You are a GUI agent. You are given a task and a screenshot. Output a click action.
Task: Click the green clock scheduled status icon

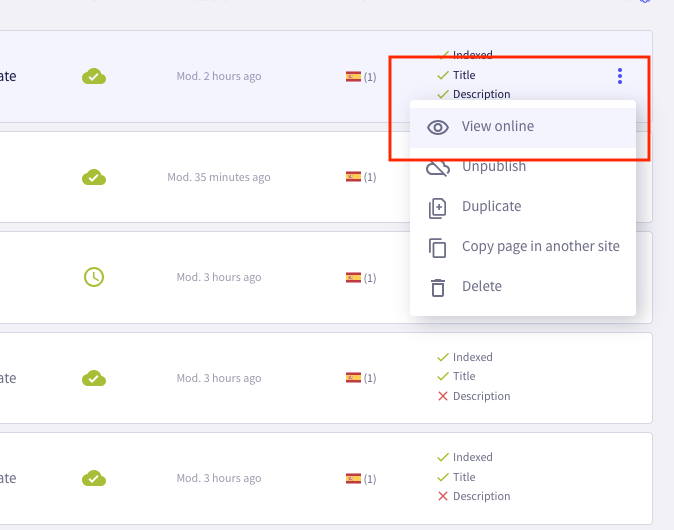coord(94,277)
